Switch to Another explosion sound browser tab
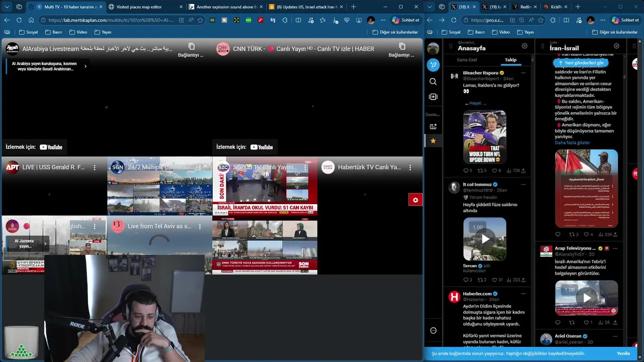Viewport: 644px width, 362px height. (225, 7)
